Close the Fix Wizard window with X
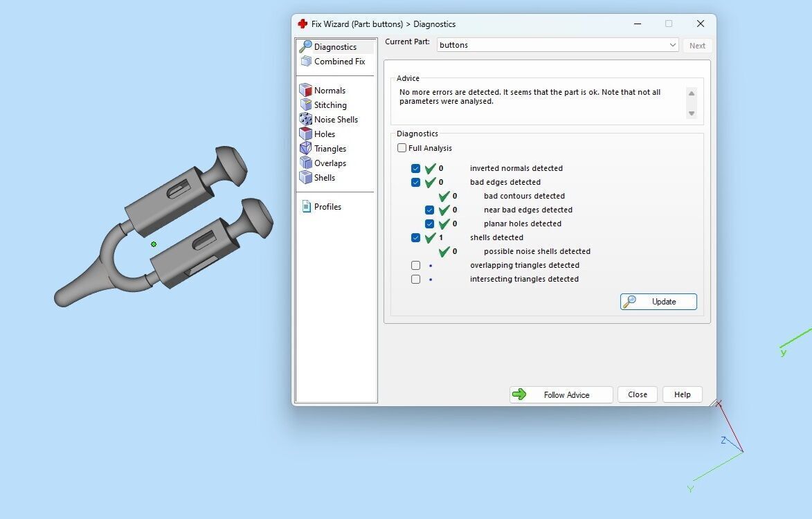 700,24
